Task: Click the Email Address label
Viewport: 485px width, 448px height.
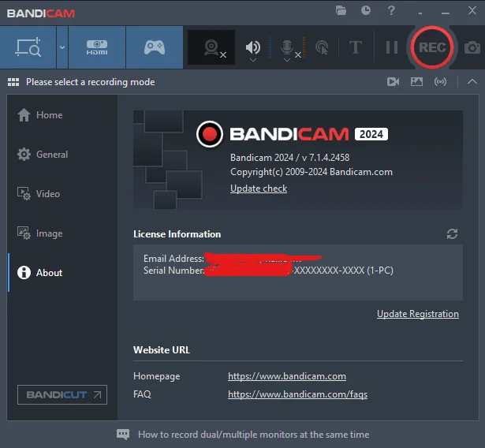Action: point(173,259)
